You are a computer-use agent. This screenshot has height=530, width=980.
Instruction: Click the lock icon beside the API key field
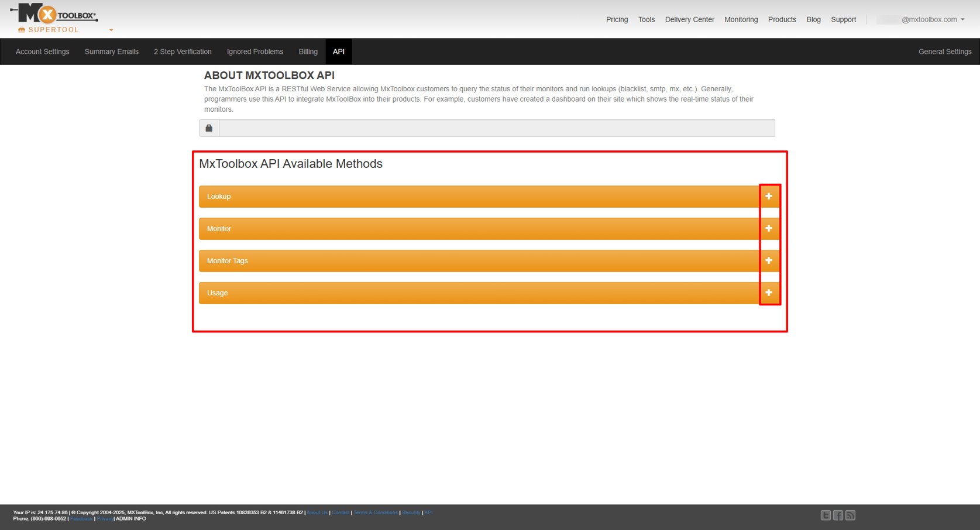(209, 128)
